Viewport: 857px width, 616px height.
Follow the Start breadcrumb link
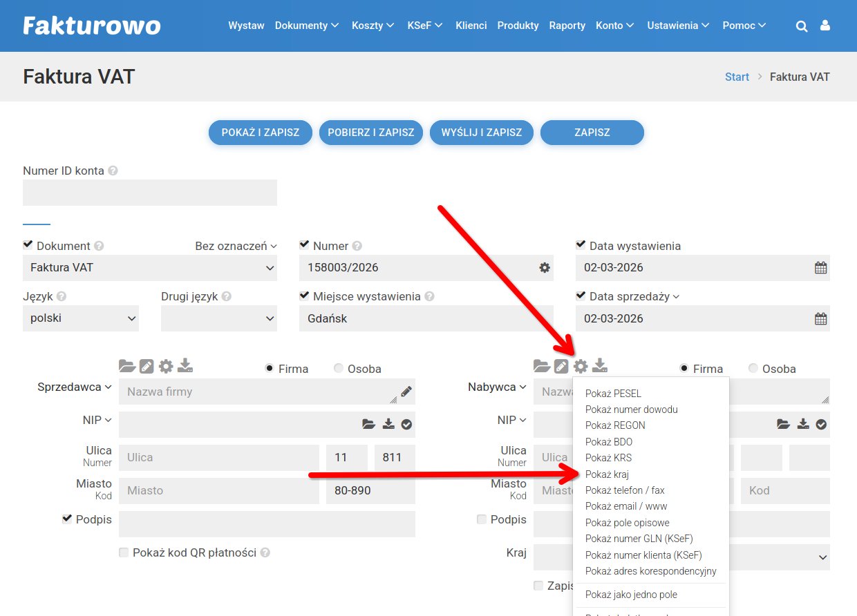(x=737, y=77)
